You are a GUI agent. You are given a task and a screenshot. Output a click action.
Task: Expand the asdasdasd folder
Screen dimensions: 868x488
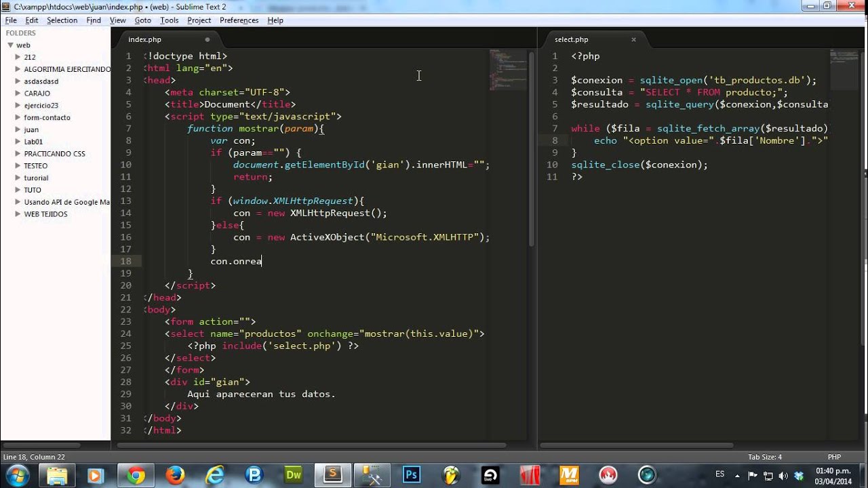pos(18,81)
